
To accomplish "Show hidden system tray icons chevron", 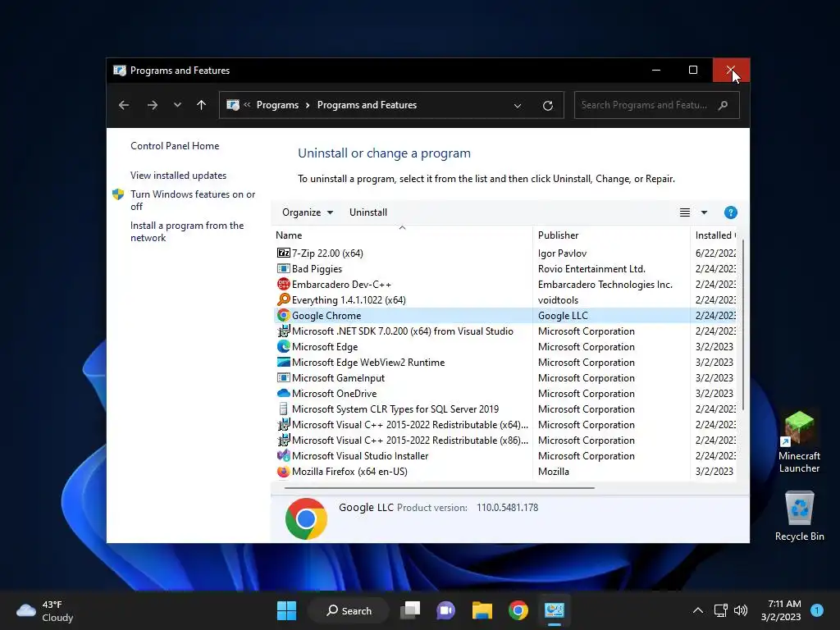I will click(697, 610).
